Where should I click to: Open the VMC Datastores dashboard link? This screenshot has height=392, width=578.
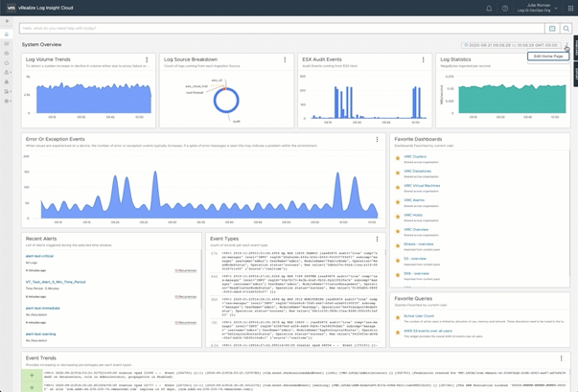(x=417, y=172)
